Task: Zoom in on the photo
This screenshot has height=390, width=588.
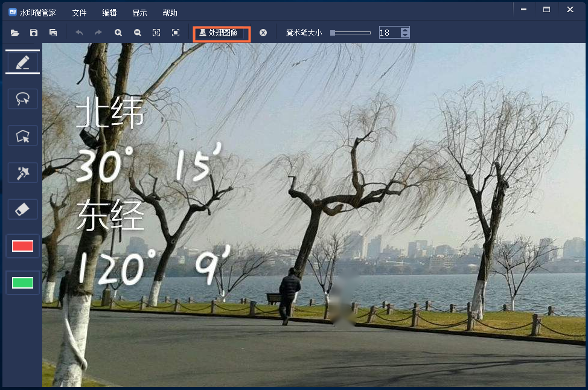Action: click(118, 33)
